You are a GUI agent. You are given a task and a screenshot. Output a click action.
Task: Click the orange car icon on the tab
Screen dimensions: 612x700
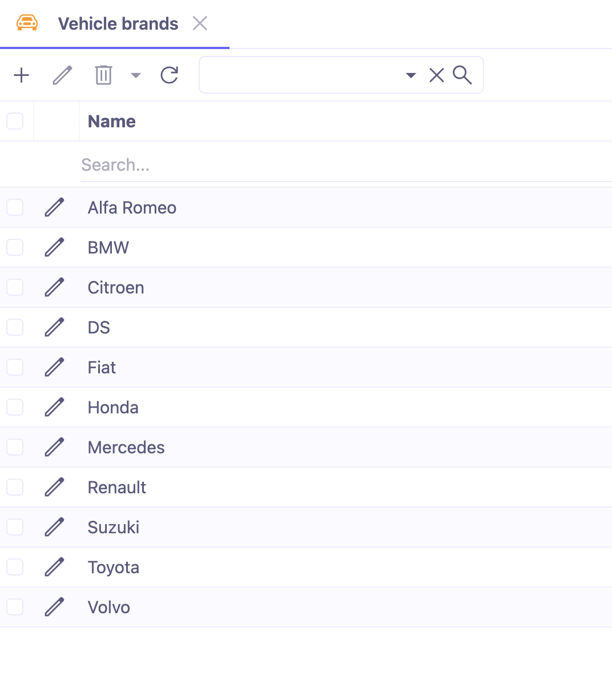tap(26, 23)
